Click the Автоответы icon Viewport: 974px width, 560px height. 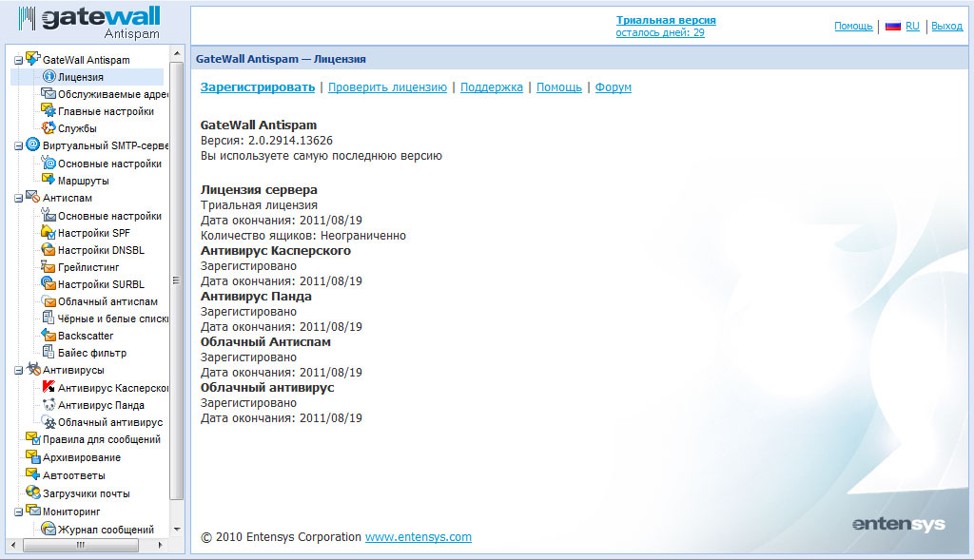coord(33,474)
